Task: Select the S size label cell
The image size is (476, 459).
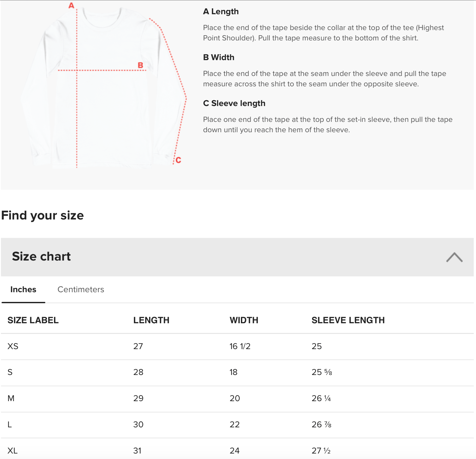Action: (x=10, y=372)
